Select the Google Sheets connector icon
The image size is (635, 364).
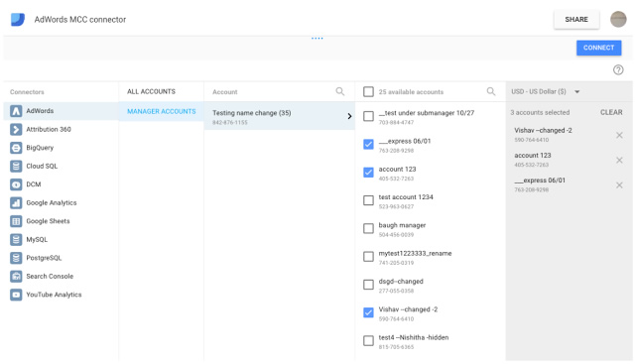(x=16, y=221)
